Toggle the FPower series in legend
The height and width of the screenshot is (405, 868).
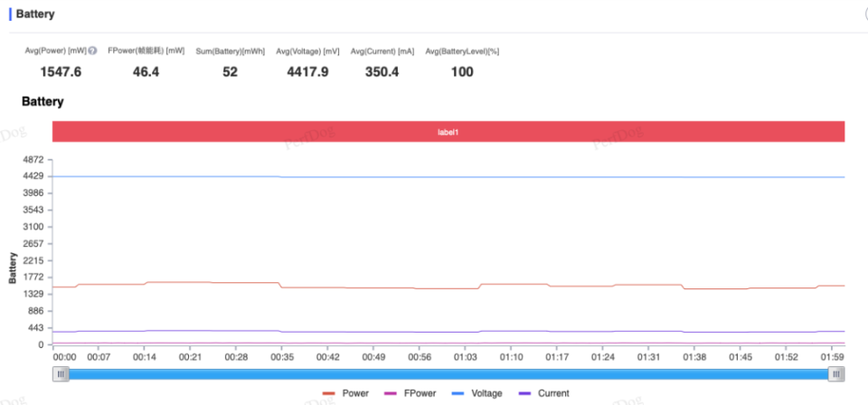[x=410, y=393]
